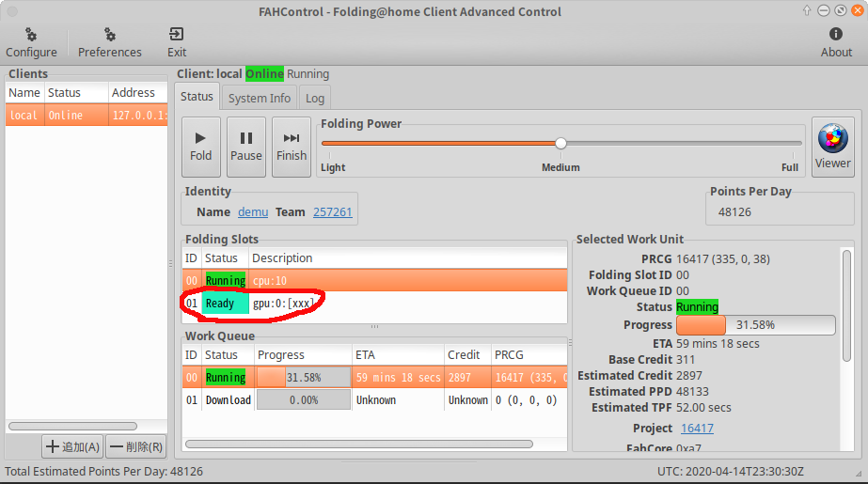Viewport: 868px width, 484px height.
Task: Open team 257261 link
Action: tap(332, 212)
